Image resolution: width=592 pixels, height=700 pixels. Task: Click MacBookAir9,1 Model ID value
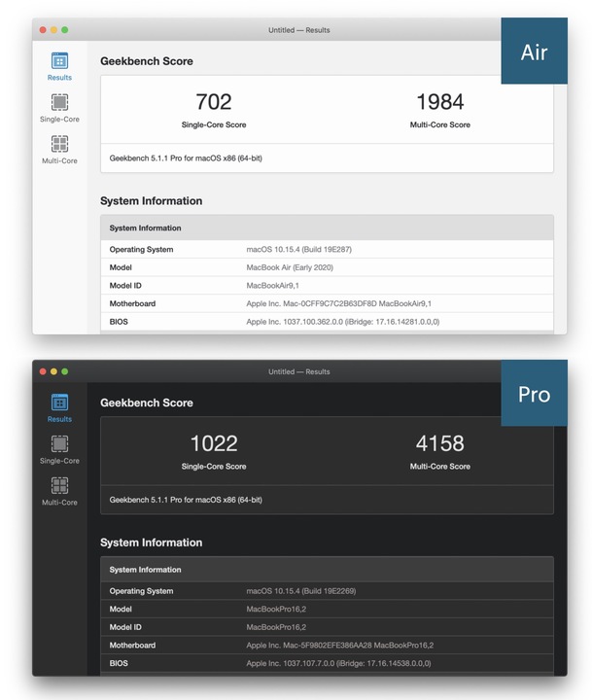point(273,285)
